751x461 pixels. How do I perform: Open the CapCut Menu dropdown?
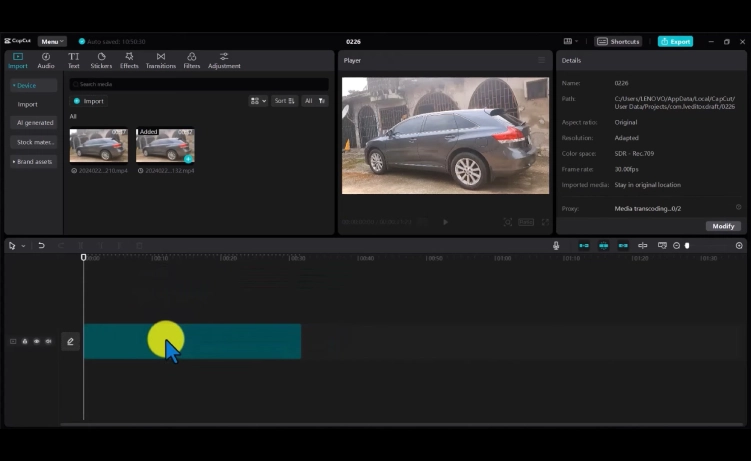click(x=52, y=42)
